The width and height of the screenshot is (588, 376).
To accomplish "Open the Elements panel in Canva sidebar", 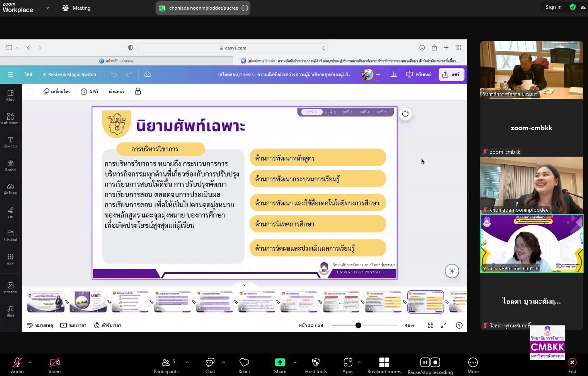I will [10, 119].
